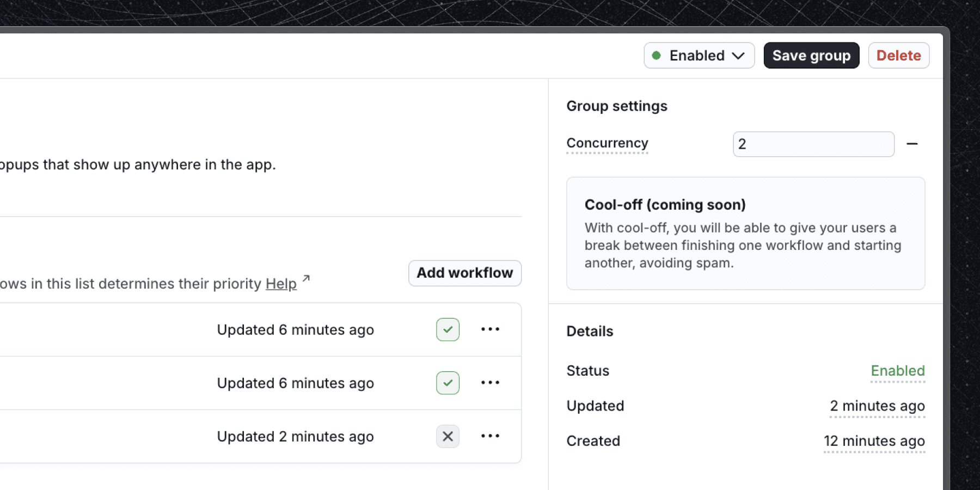The width and height of the screenshot is (980, 490).
Task: Click the '2 minutes ago' value beside Updated in Details
Action: tap(877, 406)
